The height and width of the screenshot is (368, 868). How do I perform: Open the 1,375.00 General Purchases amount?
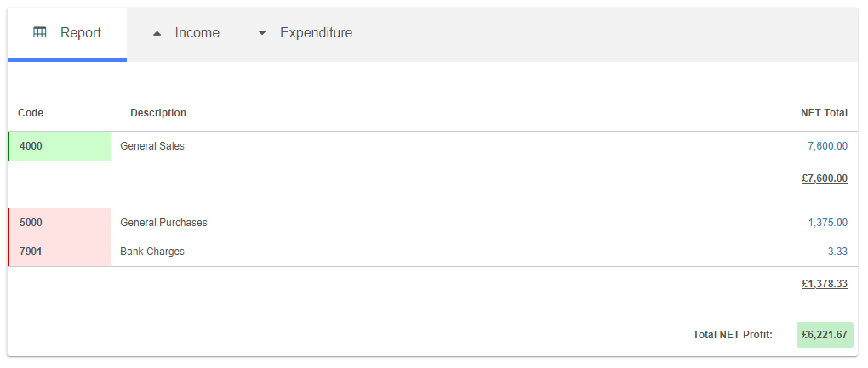(827, 223)
